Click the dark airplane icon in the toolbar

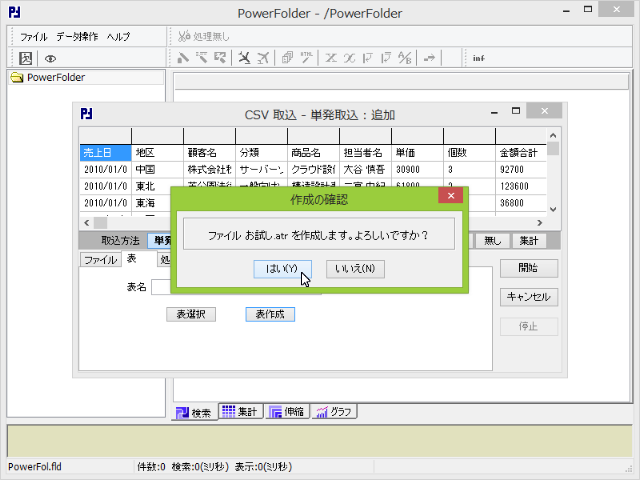click(x=244, y=58)
